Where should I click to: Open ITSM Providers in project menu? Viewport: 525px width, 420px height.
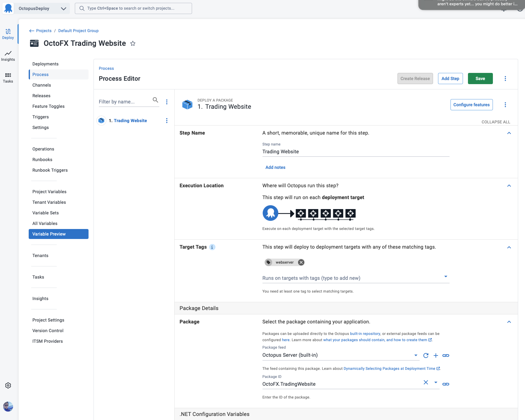pos(48,341)
